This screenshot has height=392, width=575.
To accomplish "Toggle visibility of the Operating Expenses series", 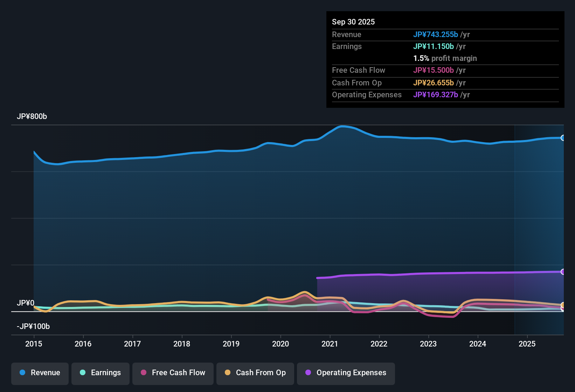I will tap(345, 373).
